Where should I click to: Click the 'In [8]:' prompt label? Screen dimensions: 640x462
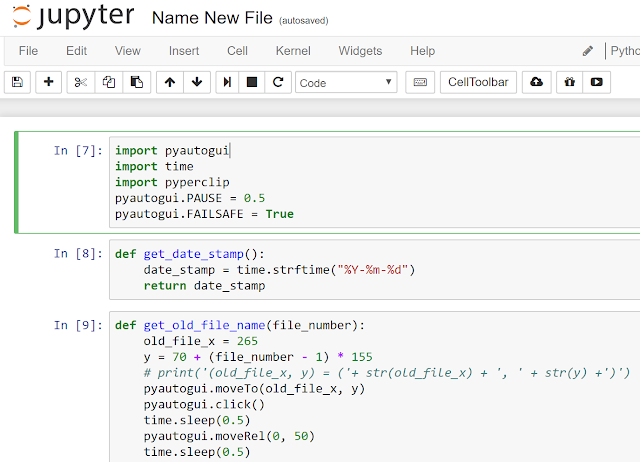coord(78,253)
